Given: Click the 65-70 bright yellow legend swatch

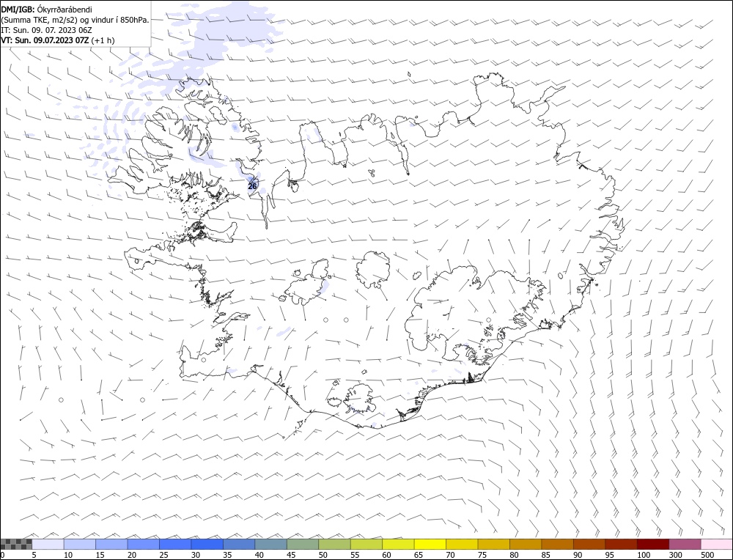Looking at the screenshot, I should point(430,544).
